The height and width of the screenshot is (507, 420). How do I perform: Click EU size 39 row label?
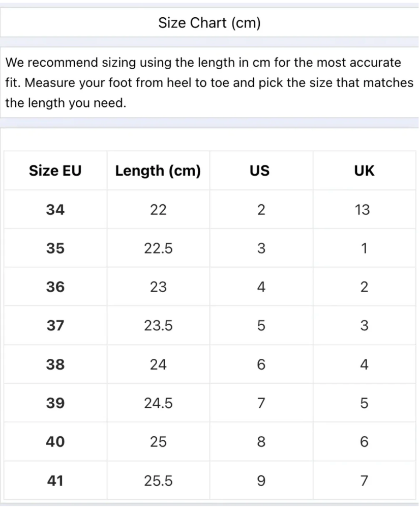click(x=55, y=403)
